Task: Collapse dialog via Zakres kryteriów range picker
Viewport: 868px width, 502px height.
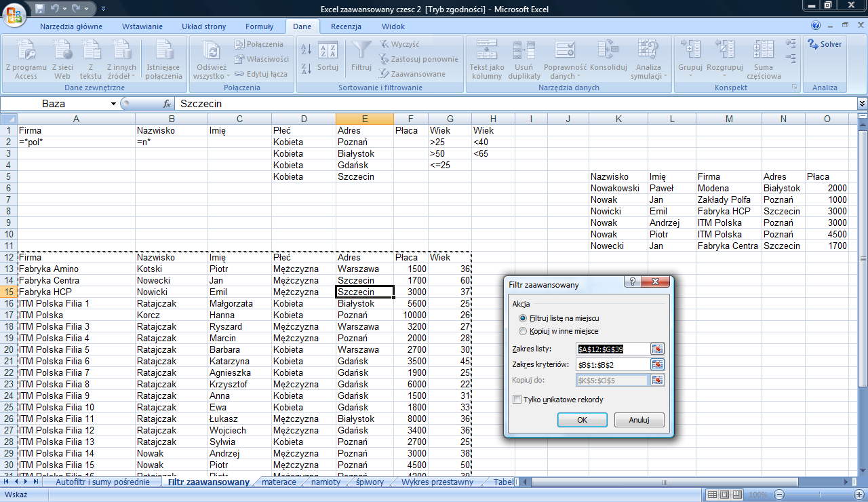Action: [x=657, y=364]
